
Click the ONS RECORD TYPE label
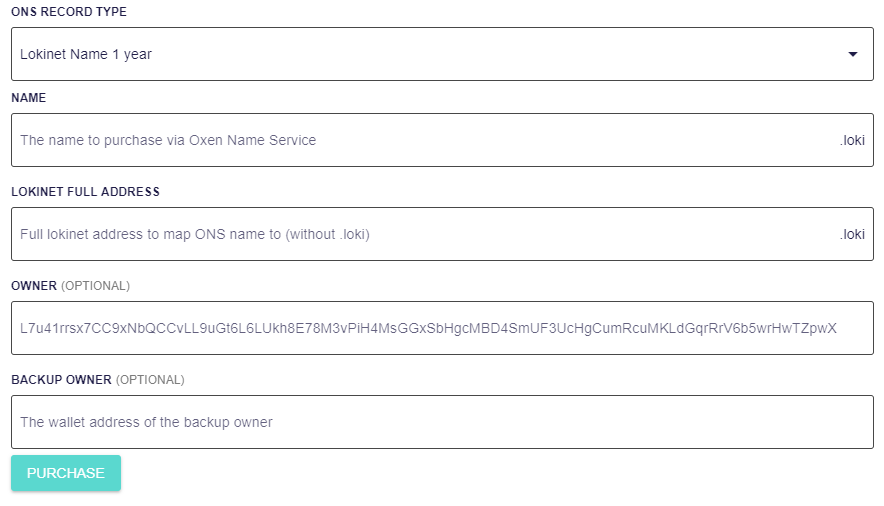[x=69, y=12]
